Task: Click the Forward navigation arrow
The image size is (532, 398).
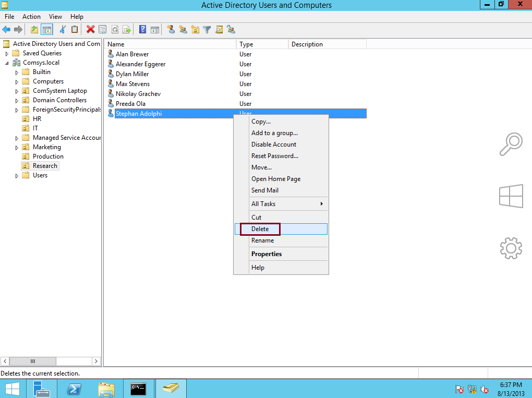Action: (19, 29)
